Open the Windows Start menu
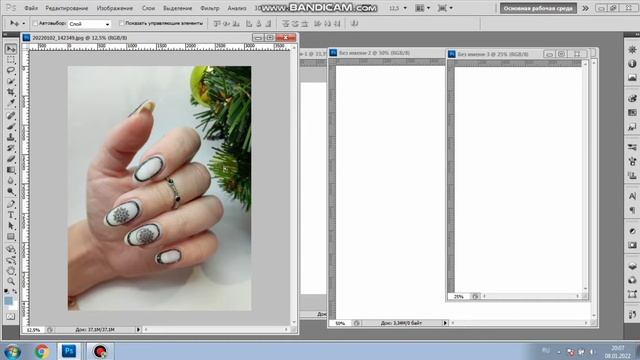640x360 pixels. [x=13, y=351]
